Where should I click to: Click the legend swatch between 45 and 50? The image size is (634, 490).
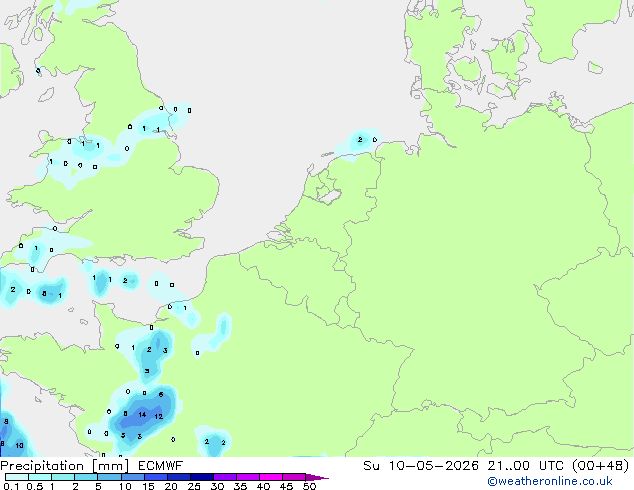(294, 477)
